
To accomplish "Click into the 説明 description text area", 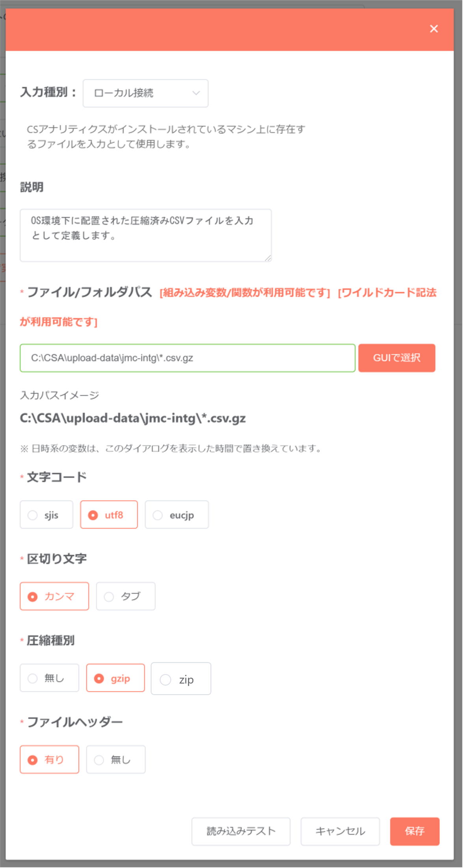I will [145, 235].
